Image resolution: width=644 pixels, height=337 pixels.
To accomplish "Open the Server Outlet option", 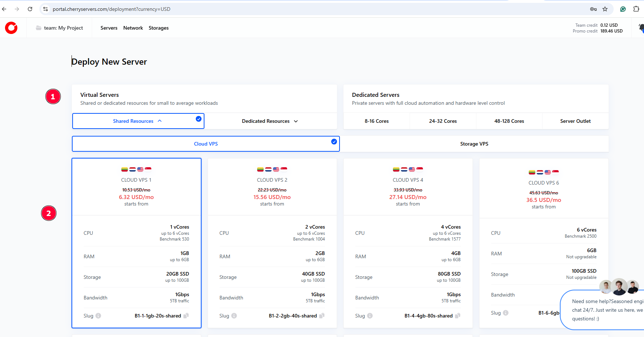I will click(575, 121).
